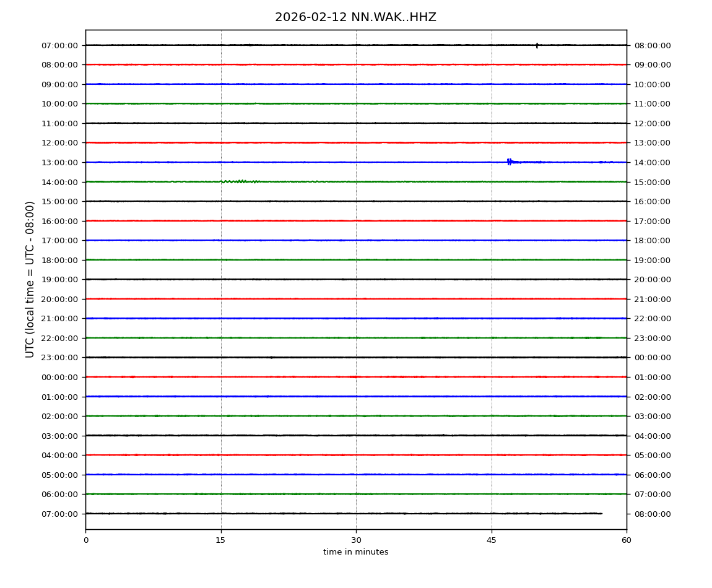Click the 15:00:00 label on the right axis

(x=652, y=182)
